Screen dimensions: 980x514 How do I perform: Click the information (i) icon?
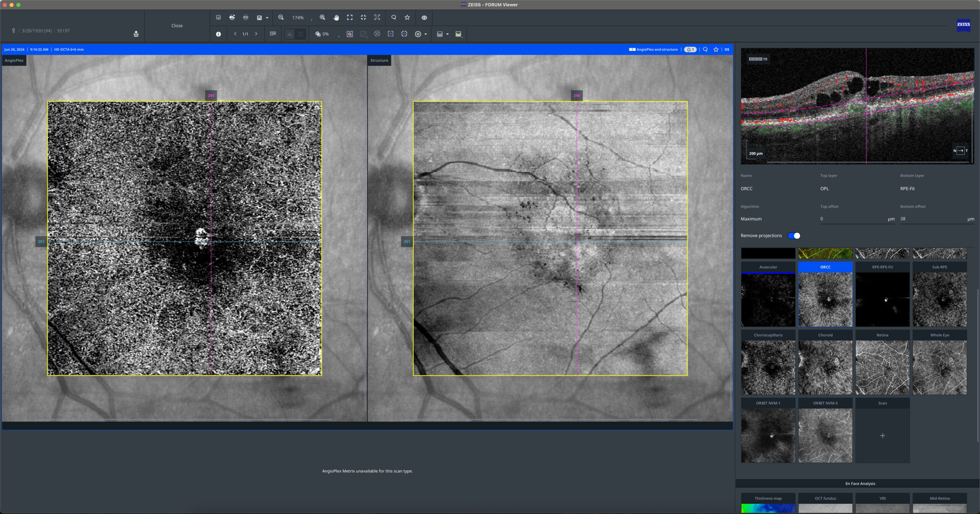pos(218,34)
